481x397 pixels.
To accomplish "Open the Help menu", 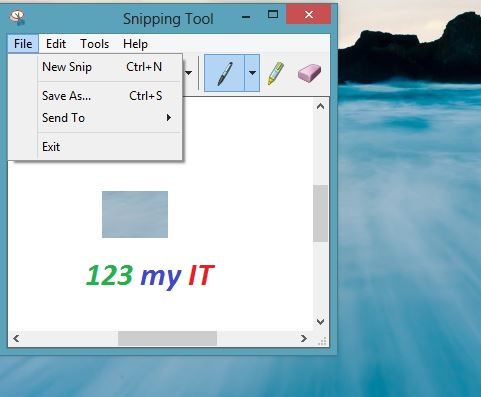I will tap(135, 44).
